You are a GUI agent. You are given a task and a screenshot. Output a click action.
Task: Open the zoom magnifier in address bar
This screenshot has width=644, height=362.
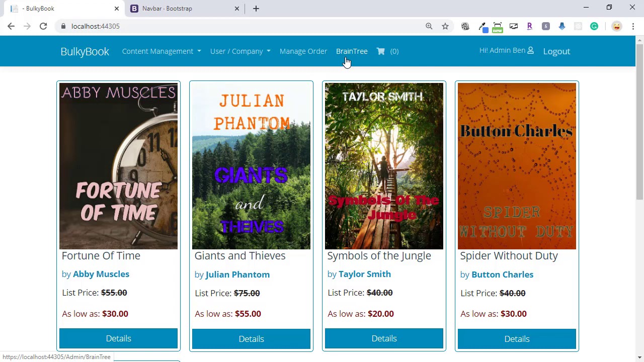(429, 26)
